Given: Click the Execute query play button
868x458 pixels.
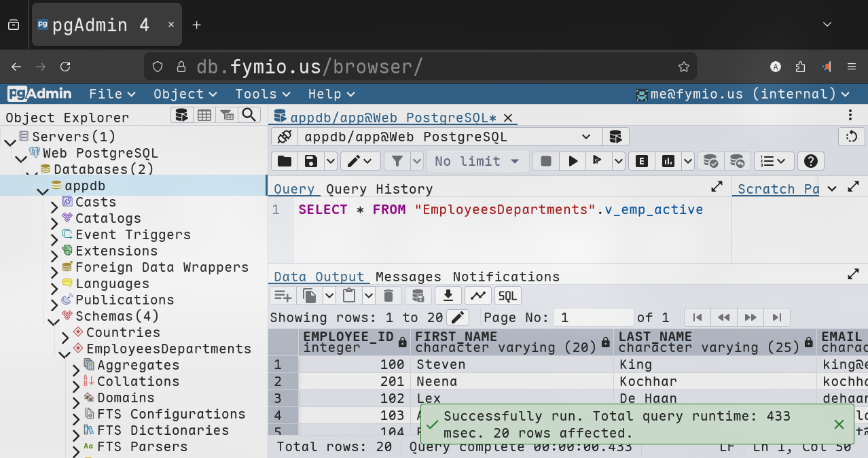Looking at the screenshot, I should 573,161.
